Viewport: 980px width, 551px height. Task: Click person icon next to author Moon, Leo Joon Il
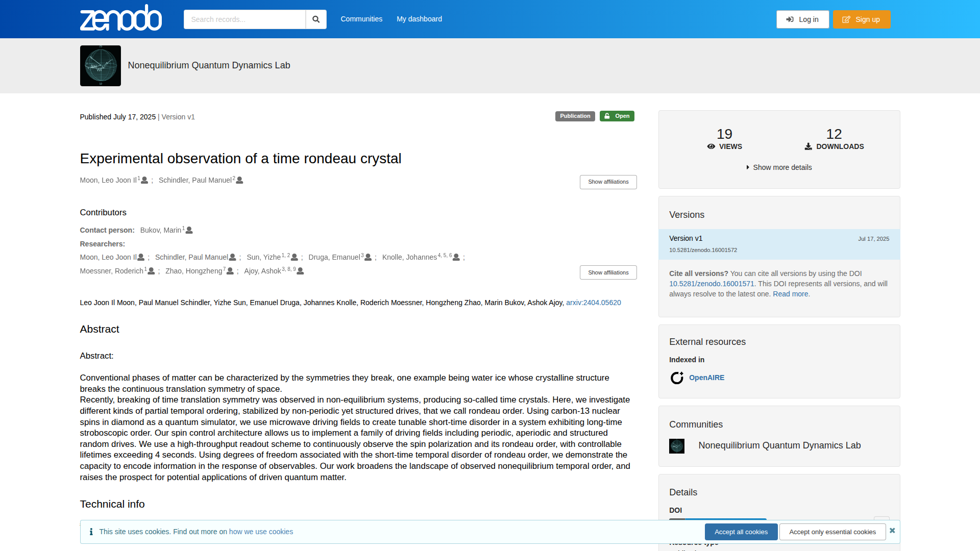pyautogui.click(x=144, y=181)
